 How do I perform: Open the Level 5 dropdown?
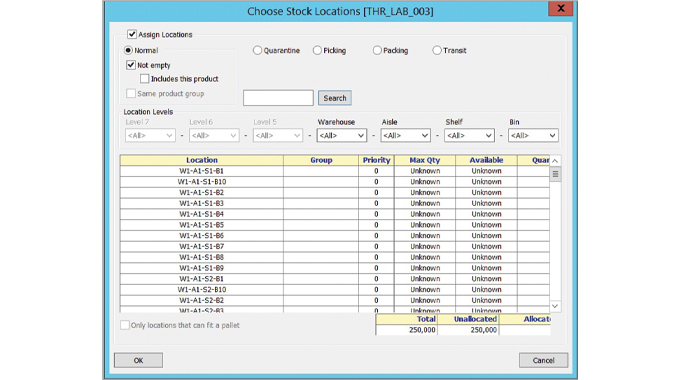point(278,135)
